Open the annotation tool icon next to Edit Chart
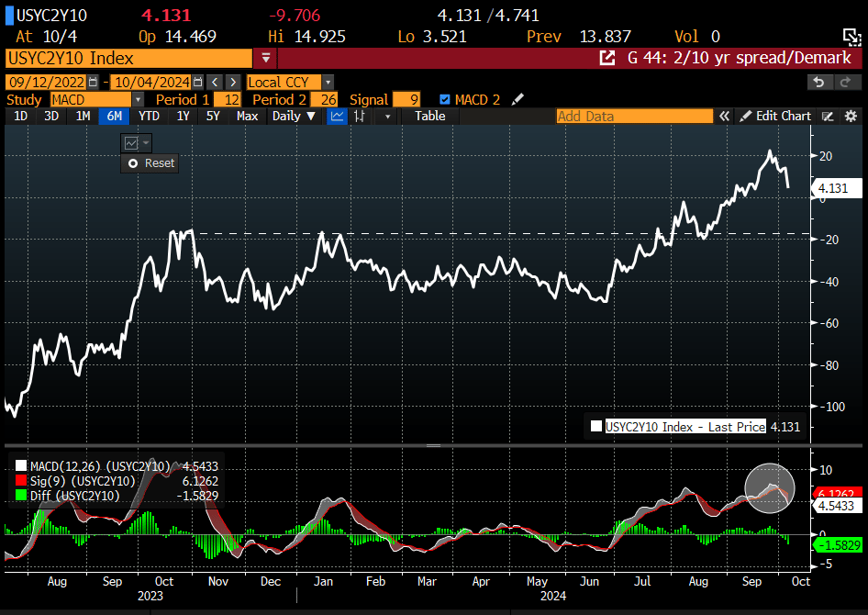The height and width of the screenshot is (615, 868). coord(828,117)
